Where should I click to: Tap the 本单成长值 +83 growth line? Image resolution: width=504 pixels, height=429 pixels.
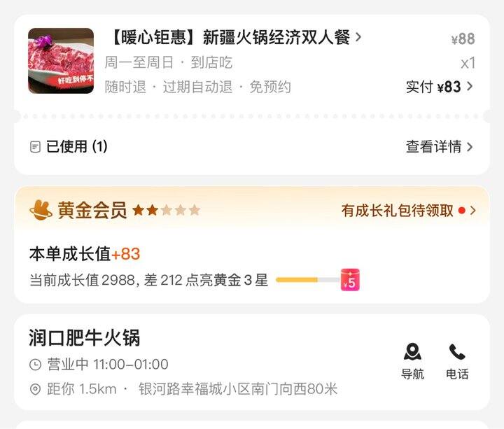point(85,254)
